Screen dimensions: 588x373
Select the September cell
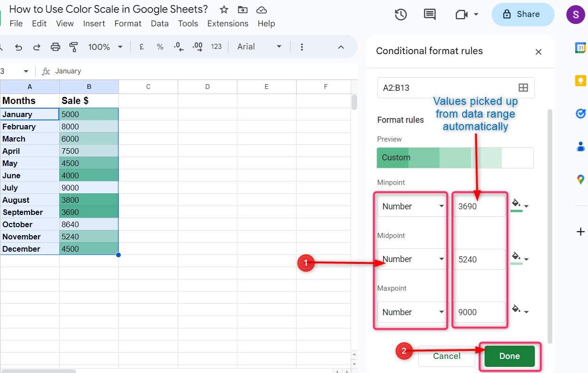pos(30,212)
